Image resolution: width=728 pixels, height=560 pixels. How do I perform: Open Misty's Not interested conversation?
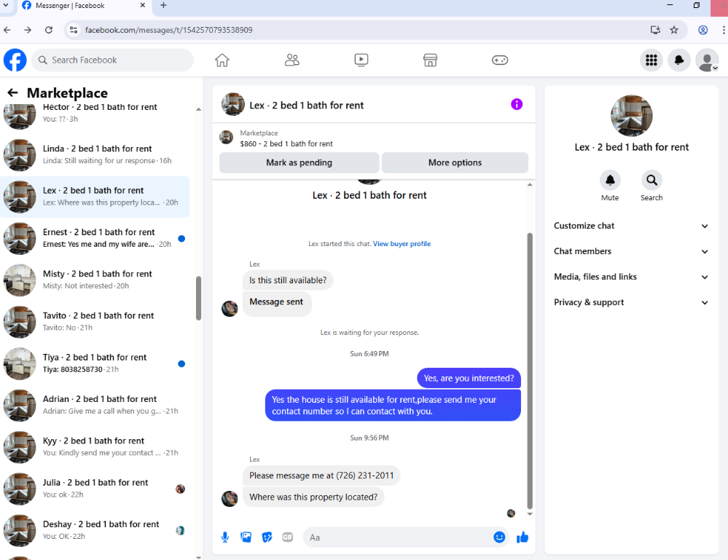(95, 280)
